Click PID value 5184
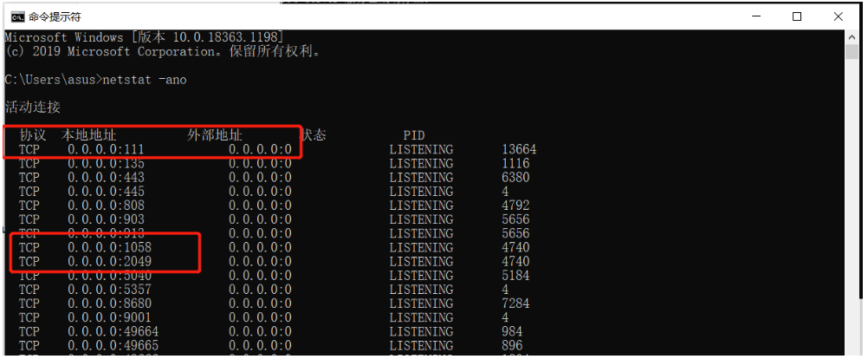Screen dimensions: 868x359 coord(516,276)
